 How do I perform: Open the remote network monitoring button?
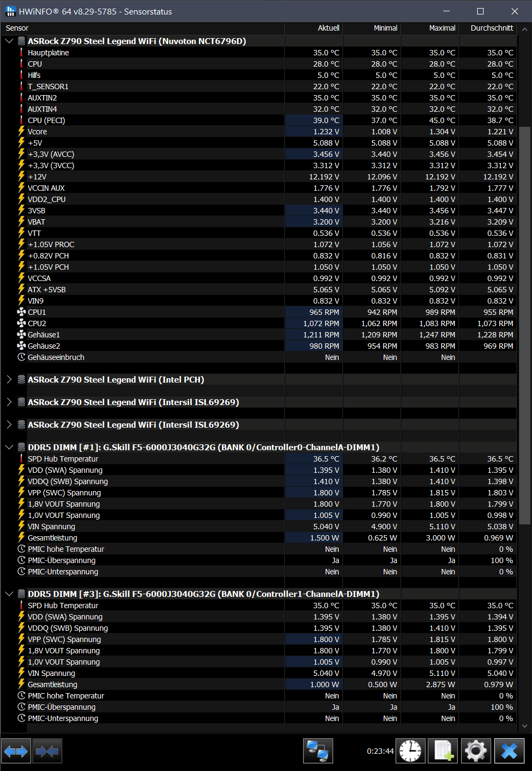pos(318,751)
